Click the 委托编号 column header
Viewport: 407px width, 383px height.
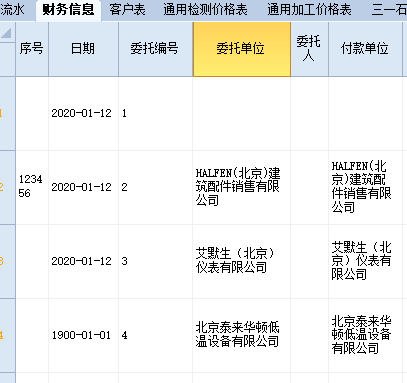tap(155, 49)
